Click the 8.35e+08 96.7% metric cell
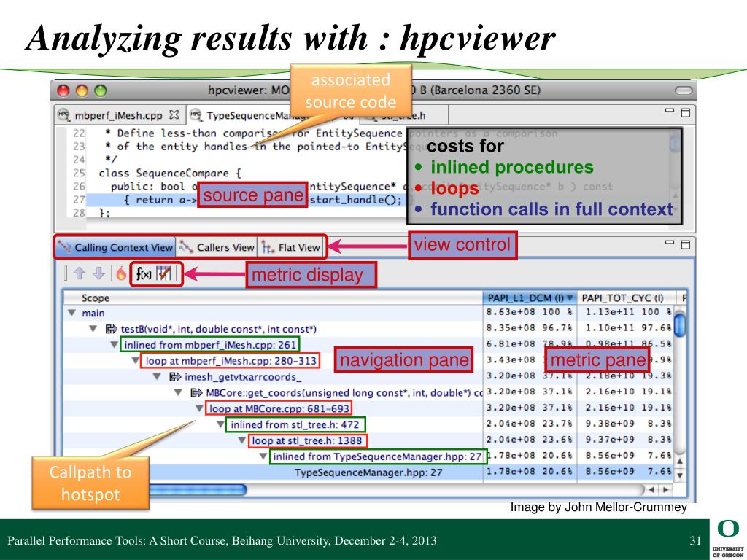 (530, 328)
